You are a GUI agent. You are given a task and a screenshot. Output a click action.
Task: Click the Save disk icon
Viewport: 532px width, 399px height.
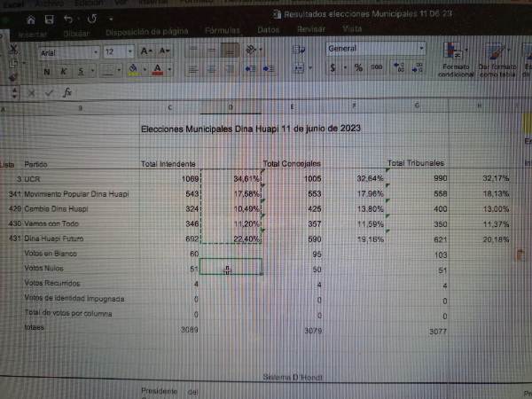coord(49,20)
